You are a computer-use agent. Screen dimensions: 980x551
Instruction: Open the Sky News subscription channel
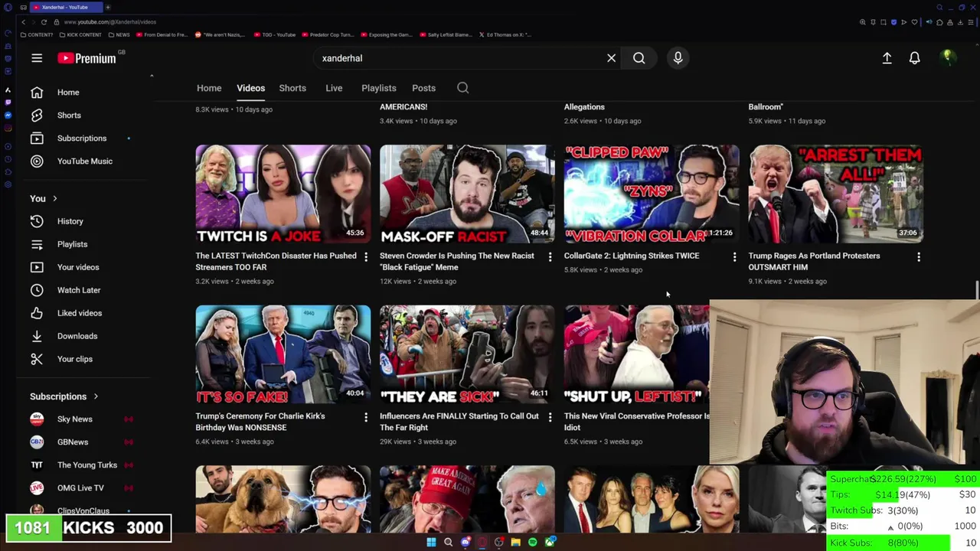[x=84, y=419]
